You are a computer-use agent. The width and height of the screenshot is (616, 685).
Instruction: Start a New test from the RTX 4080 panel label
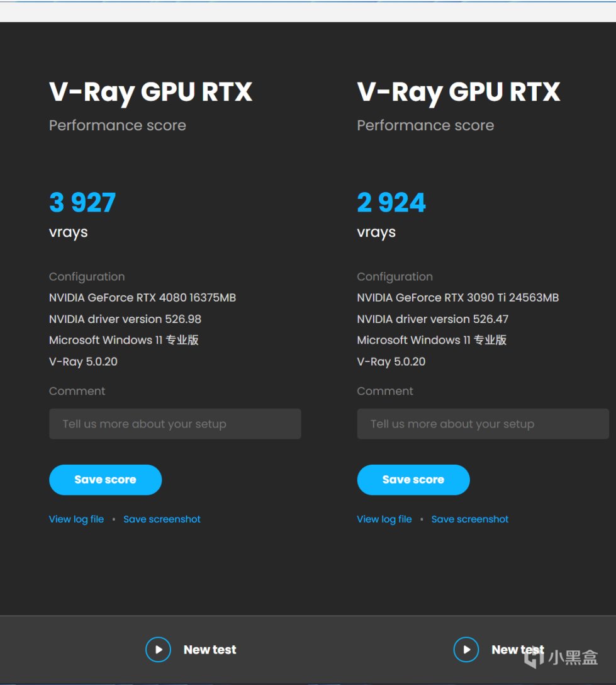(x=210, y=650)
